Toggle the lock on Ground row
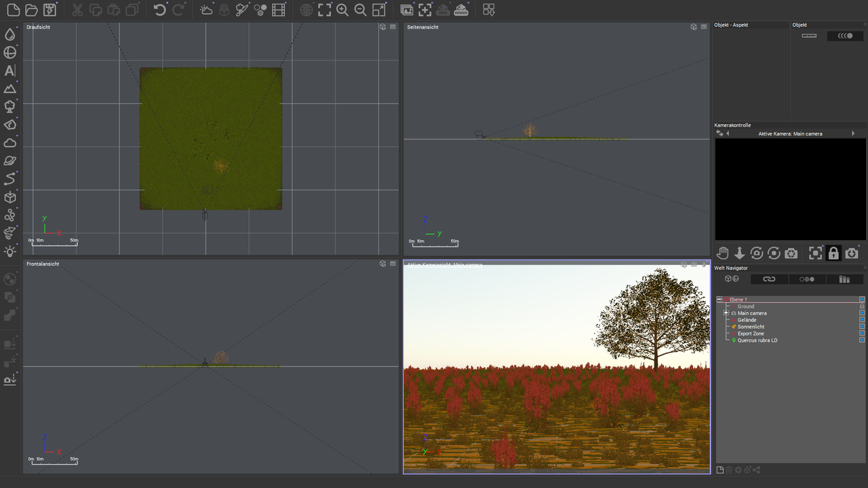Viewport: 868px width, 488px height. pyautogui.click(x=862, y=306)
